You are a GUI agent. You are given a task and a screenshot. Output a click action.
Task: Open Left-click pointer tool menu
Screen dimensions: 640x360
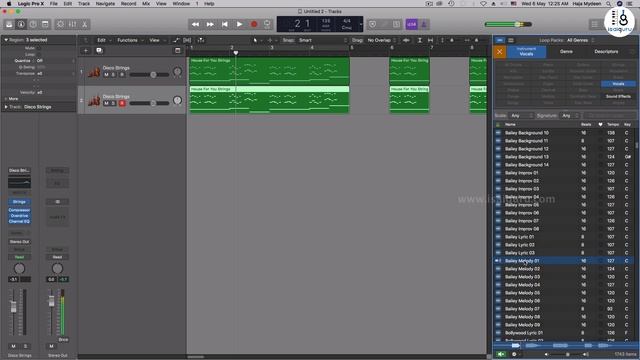257,40
